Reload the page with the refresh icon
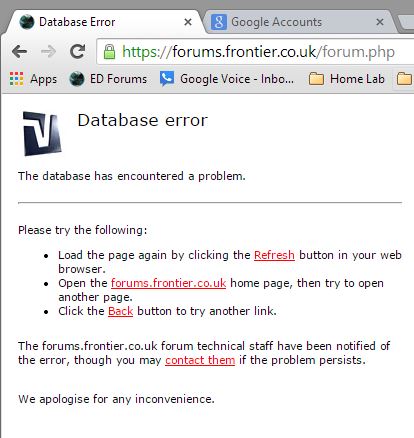This screenshot has width=414, height=438. [x=77, y=51]
